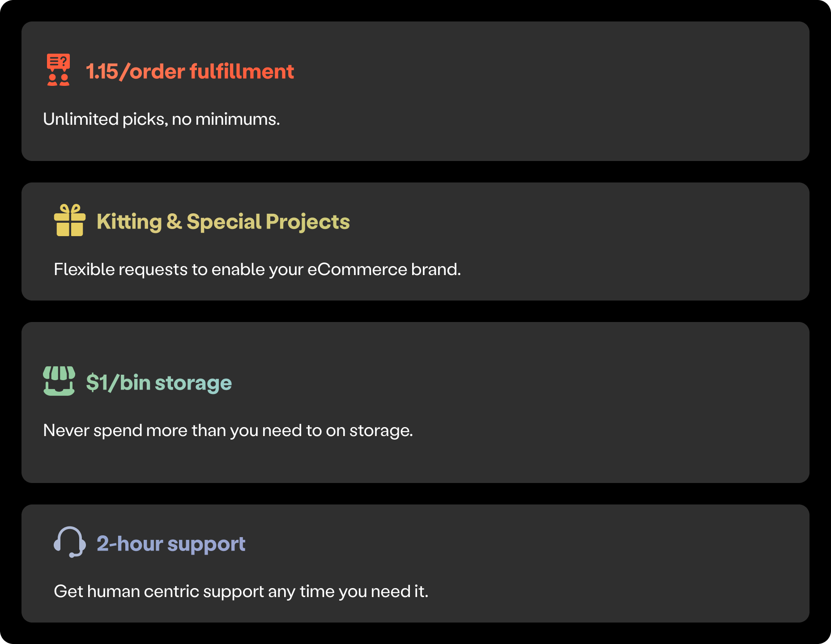Click 'Unlimited picks, no minimums.' text
831x644 pixels.
coord(161,119)
